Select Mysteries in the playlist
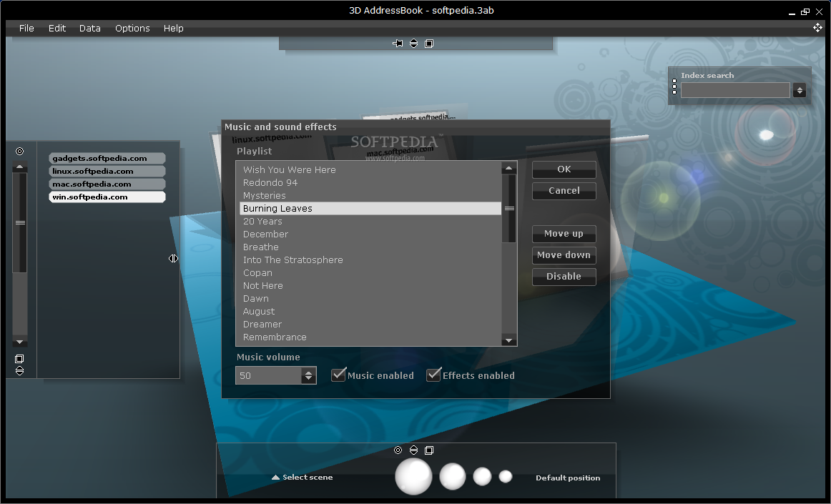 [x=370, y=196]
